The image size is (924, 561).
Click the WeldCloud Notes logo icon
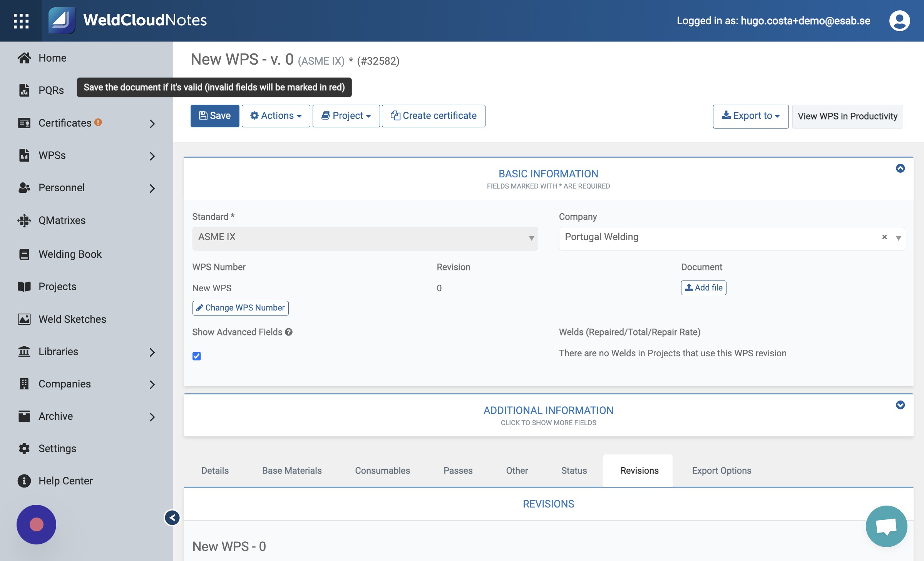click(x=62, y=20)
